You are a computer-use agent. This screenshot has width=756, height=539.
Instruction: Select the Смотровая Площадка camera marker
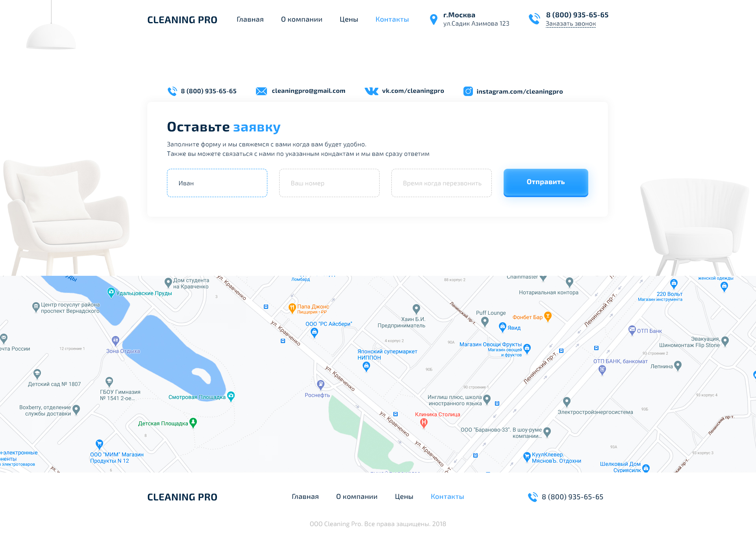pyautogui.click(x=231, y=396)
